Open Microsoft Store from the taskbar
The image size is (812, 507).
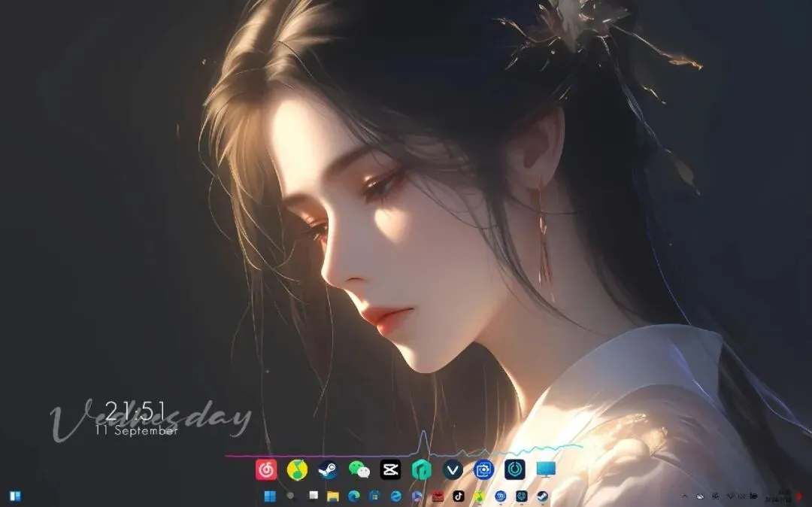pyautogui.click(x=374, y=496)
